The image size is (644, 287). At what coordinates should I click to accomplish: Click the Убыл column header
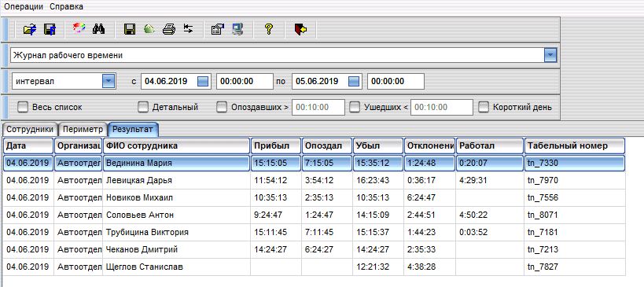(378, 145)
